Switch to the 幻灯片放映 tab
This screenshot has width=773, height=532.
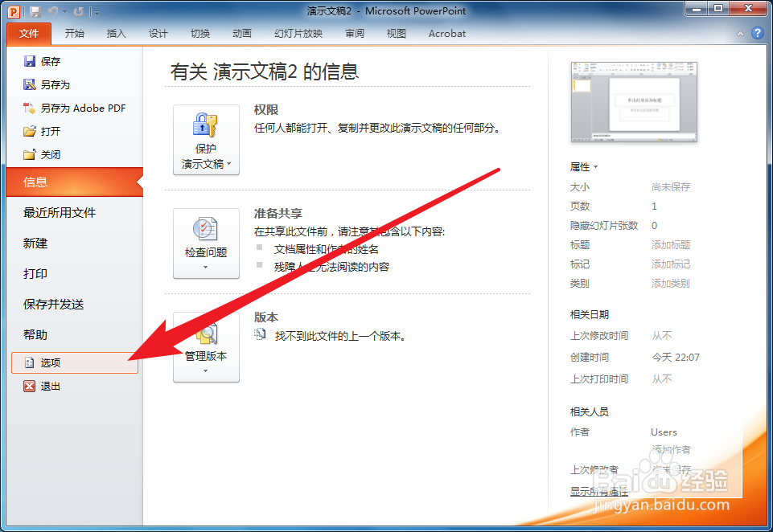pos(298,34)
